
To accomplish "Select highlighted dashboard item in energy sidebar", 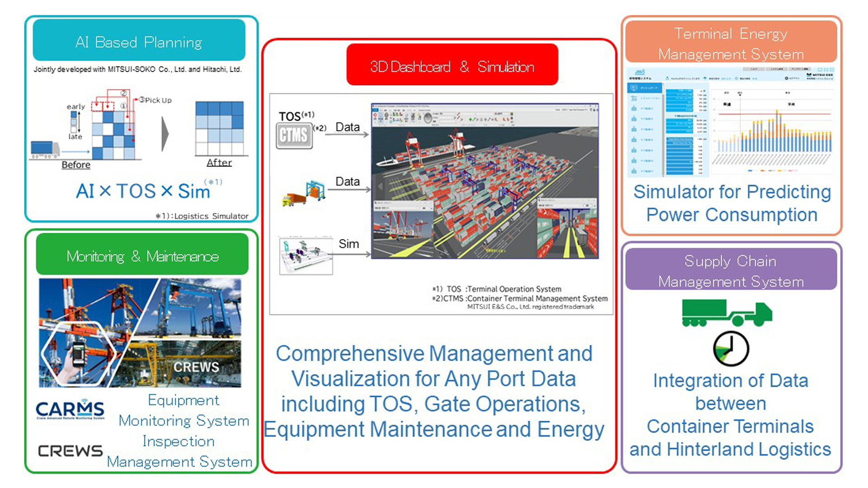I will point(645,88).
